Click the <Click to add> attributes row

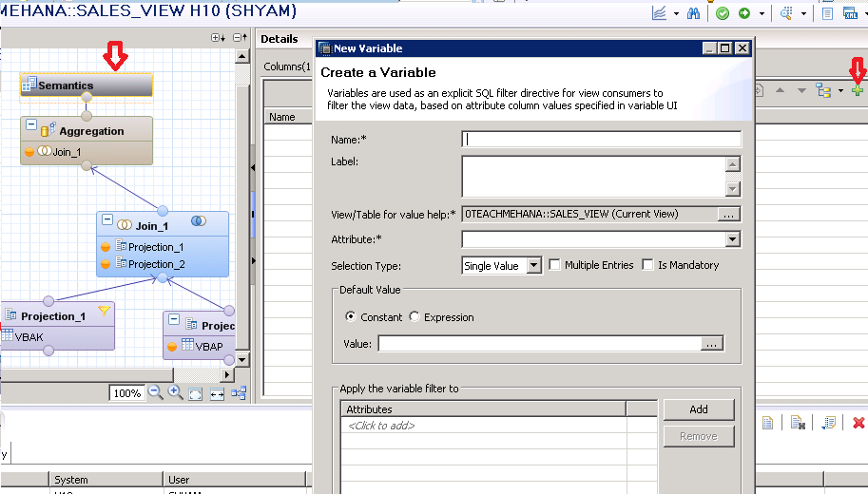click(483, 426)
